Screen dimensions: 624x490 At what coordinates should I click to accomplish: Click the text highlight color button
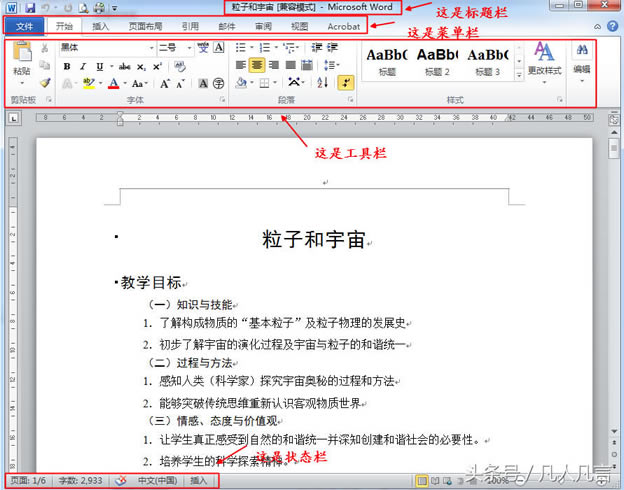tap(88, 84)
